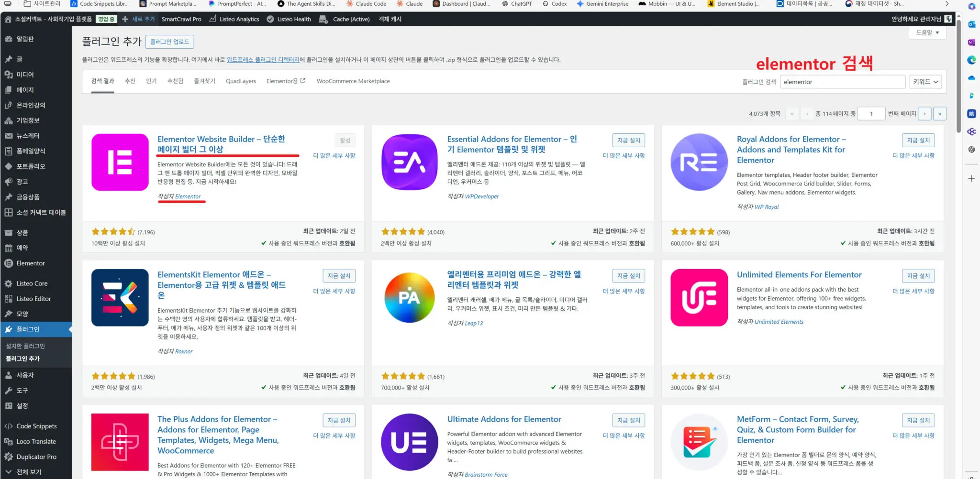Open the 설치한 플러그인 submenu item
The image size is (980, 479).
[25, 346]
